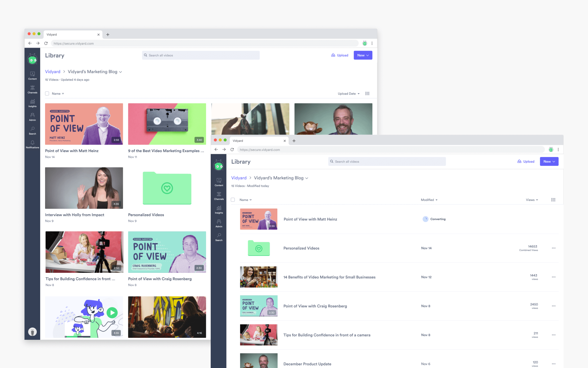The height and width of the screenshot is (368, 588).
Task: Switch view layout icon in front window
Action: coord(554,200)
